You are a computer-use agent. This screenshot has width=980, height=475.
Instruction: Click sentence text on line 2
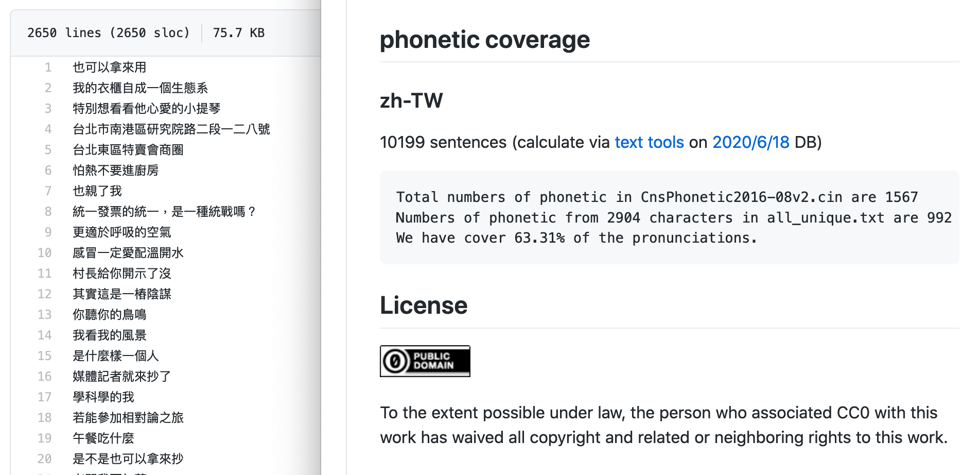pos(140,88)
